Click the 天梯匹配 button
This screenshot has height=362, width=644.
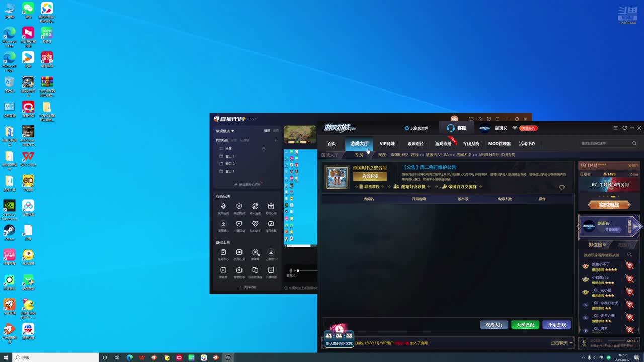tap(525, 325)
